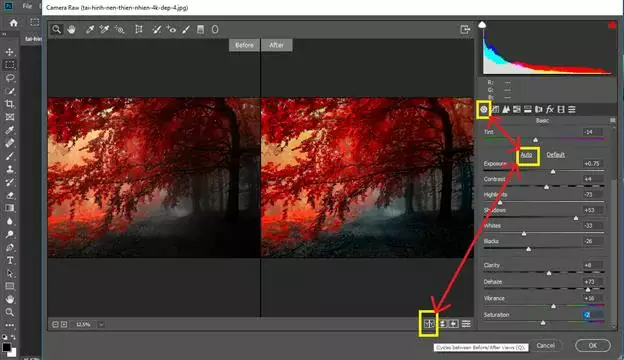
Task: Click the Cancel button
Action: point(546,345)
